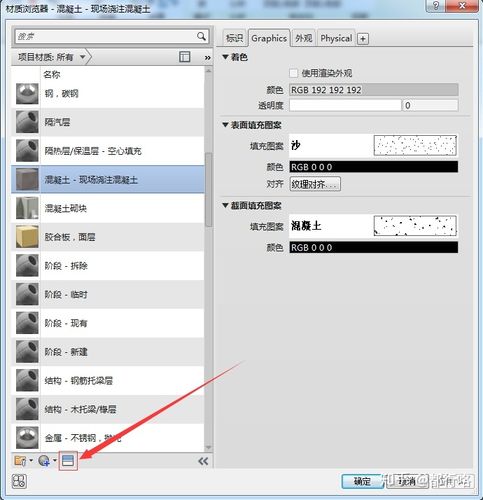Select the 胶合板，面层 material thumbnail
Image resolution: width=483 pixels, height=500 pixels.
[27, 237]
